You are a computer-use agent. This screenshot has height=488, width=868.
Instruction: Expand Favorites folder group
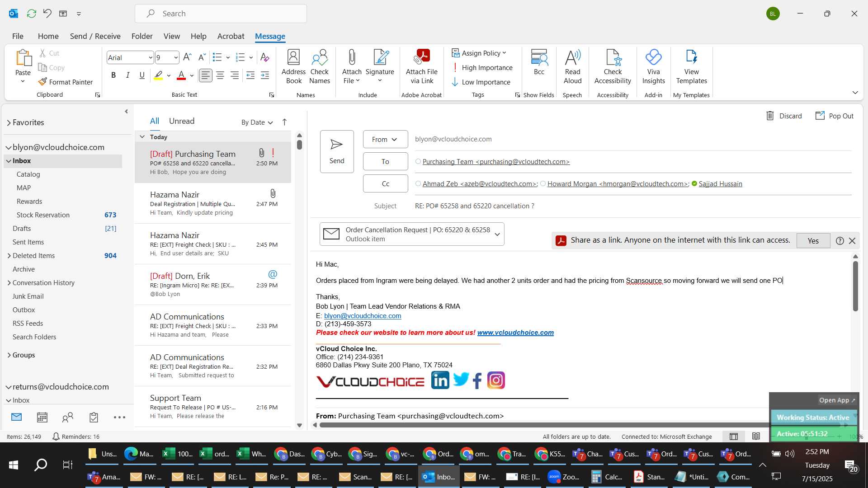pos(9,122)
